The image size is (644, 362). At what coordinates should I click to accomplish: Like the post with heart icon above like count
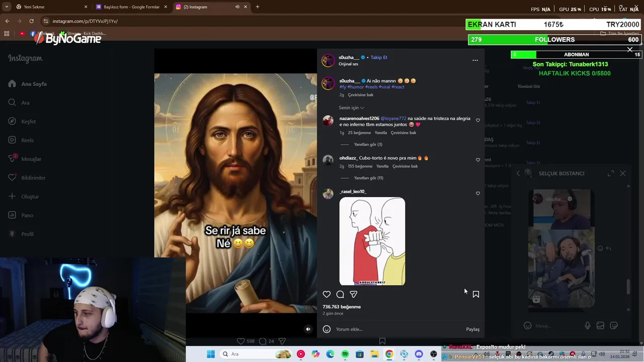[327, 294]
